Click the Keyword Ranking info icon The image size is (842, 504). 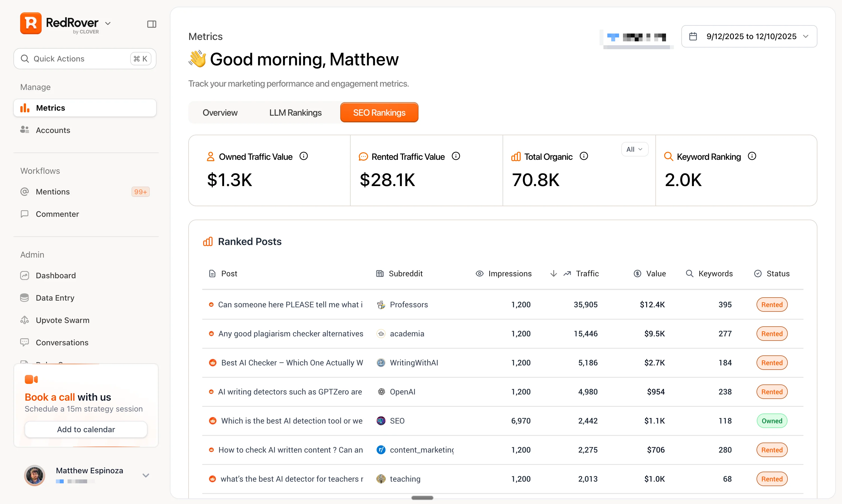pos(752,156)
